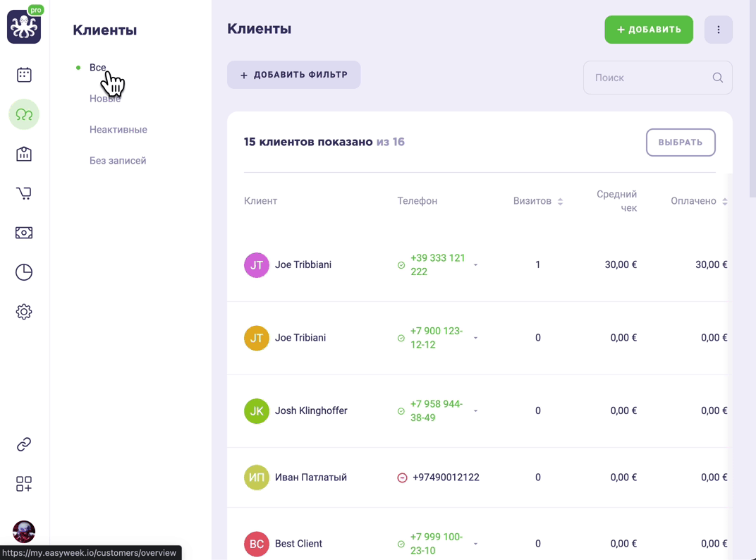Open the pie chart analytics icon
This screenshot has width=756, height=560.
24,272
